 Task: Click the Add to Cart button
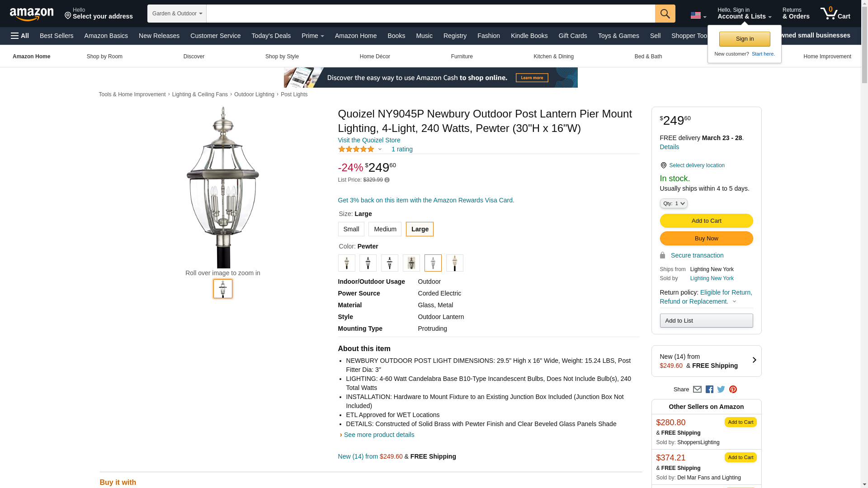tap(706, 221)
